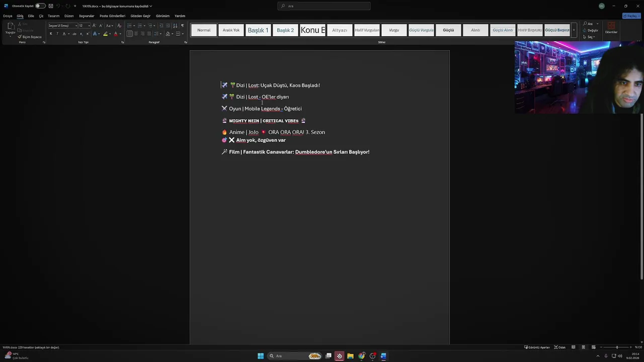
Task: Click the MC account avatar
Action: tap(602, 6)
